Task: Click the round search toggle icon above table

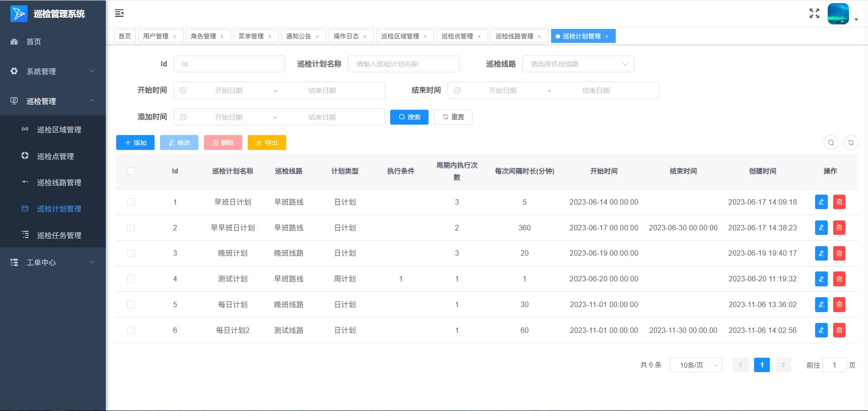Action: click(831, 143)
